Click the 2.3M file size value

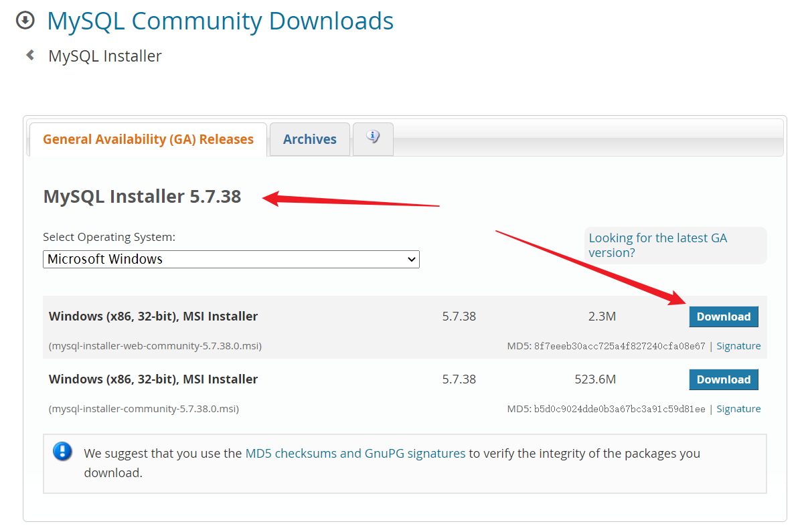pyautogui.click(x=602, y=316)
